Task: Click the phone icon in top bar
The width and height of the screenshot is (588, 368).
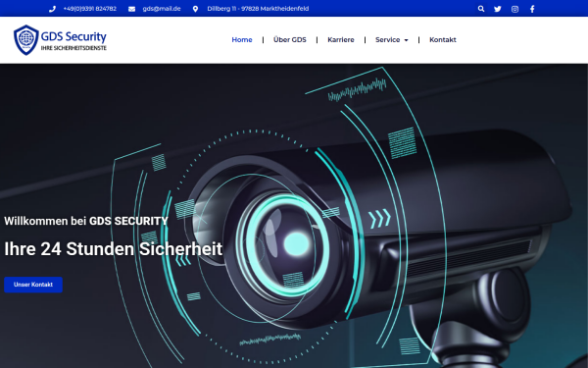Action: 52,9
